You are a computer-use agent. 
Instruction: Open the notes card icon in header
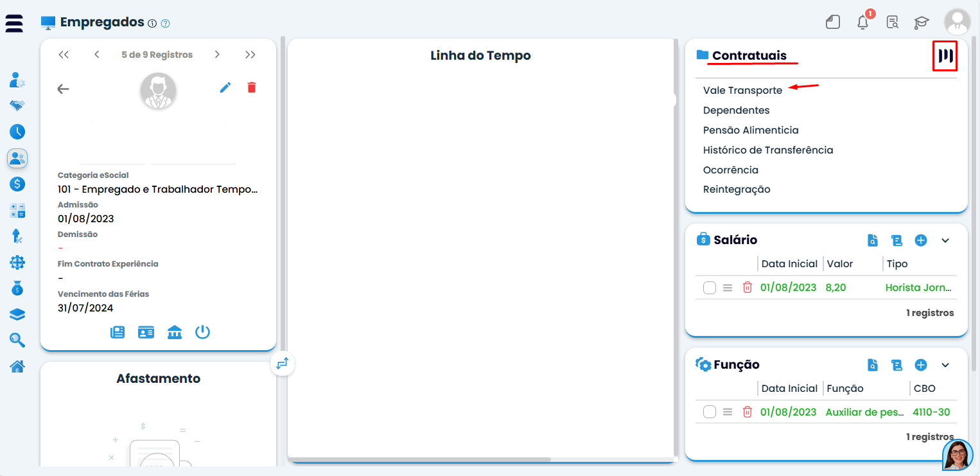coord(833,22)
